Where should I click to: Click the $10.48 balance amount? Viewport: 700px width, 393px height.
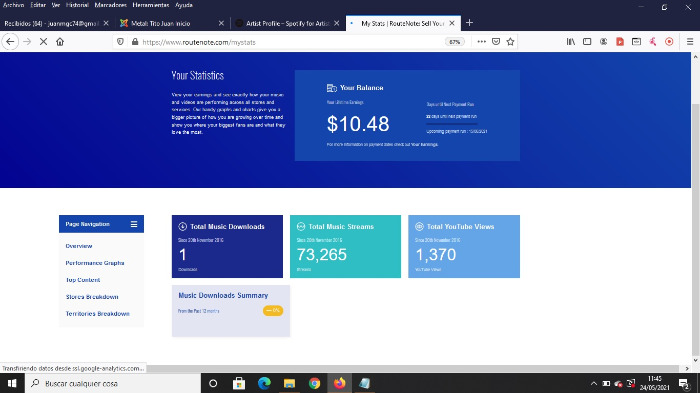[x=358, y=124]
